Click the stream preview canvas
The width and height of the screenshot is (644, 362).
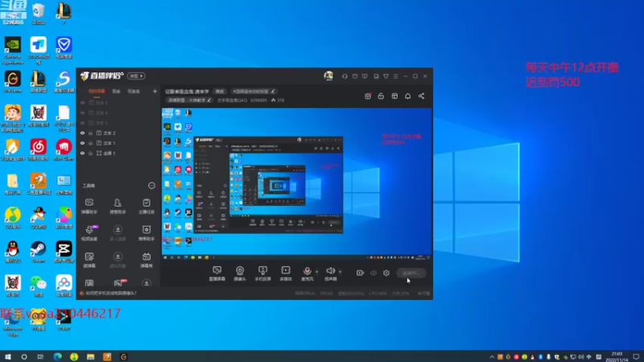297,184
